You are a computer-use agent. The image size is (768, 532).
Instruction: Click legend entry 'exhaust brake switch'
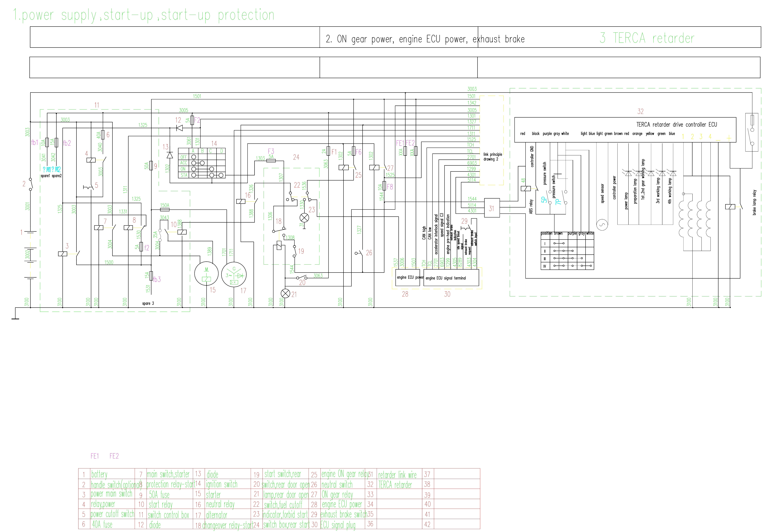(x=344, y=514)
